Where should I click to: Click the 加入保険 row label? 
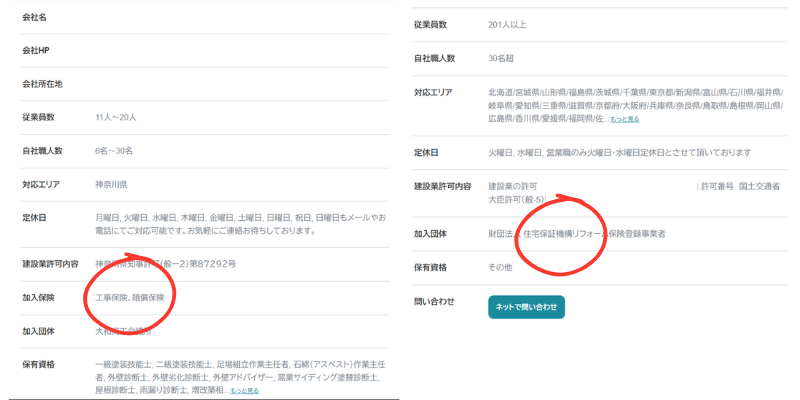click(x=42, y=297)
